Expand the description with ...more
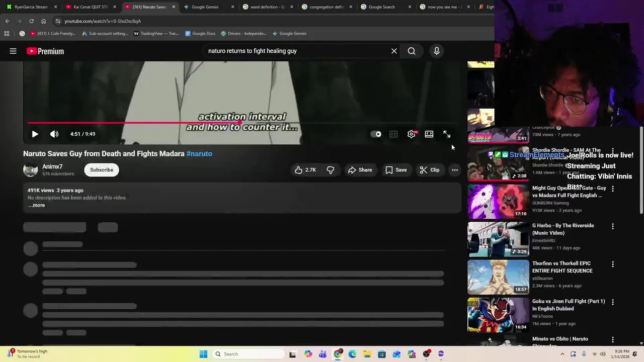Viewport: 644px width, 362px height. (x=36, y=205)
